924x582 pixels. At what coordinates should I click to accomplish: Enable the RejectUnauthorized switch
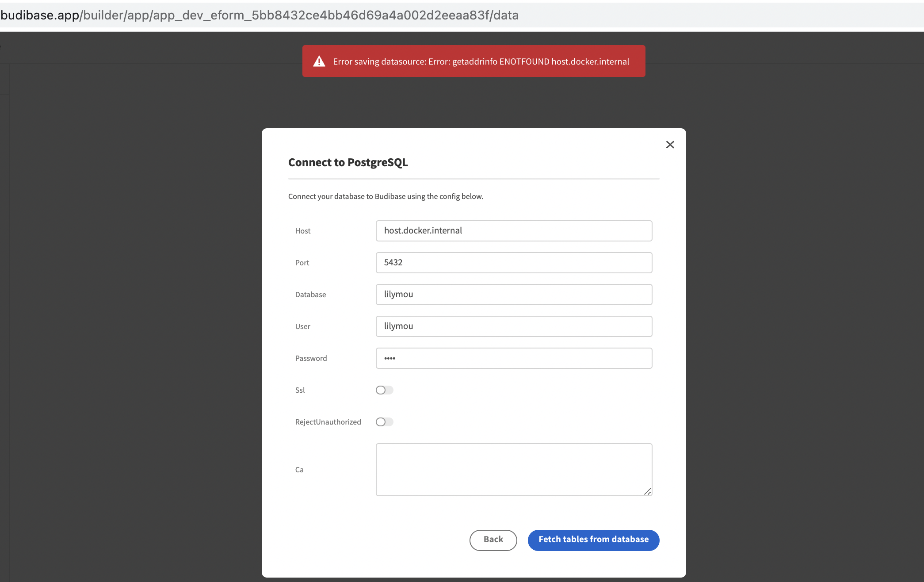tap(384, 422)
